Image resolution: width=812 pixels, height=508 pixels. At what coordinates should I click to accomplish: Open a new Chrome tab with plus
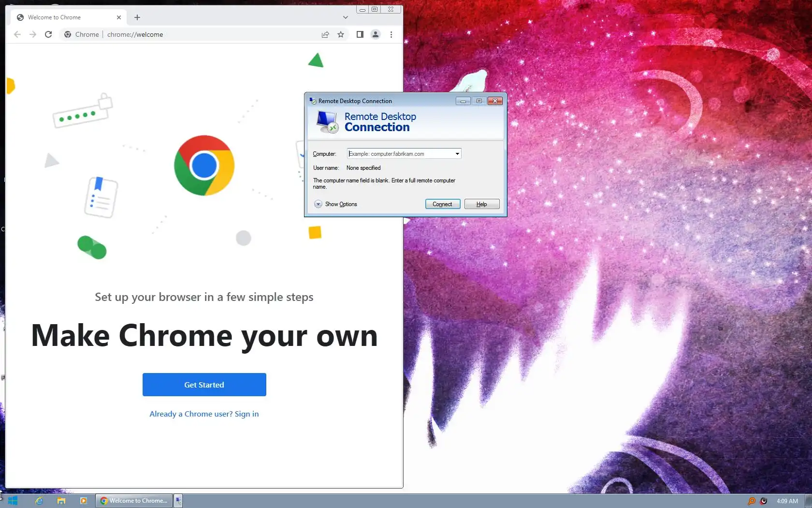click(137, 17)
